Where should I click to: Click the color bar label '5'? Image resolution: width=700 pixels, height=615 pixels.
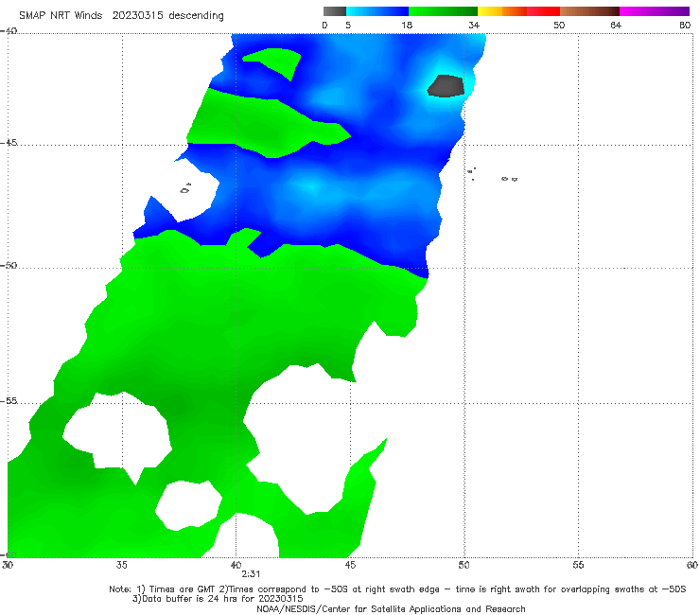tap(348, 25)
